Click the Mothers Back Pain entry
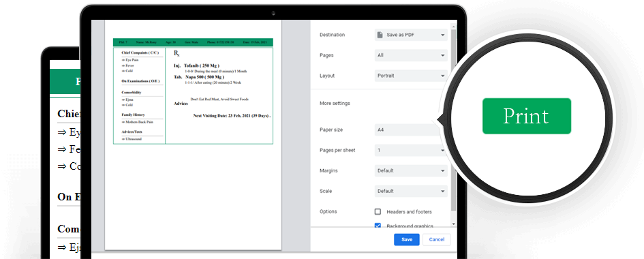Viewport: 644px width, 259px height. tap(137, 122)
